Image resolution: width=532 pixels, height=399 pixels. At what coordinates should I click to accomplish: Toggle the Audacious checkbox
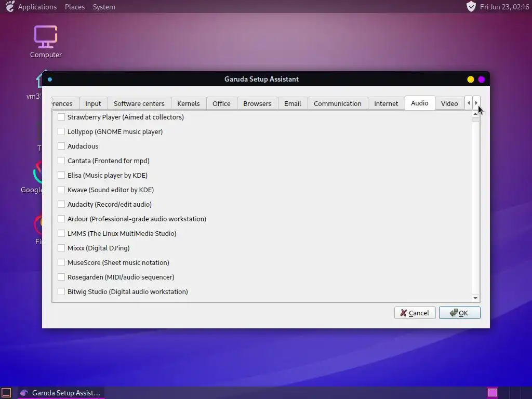[61, 146]
